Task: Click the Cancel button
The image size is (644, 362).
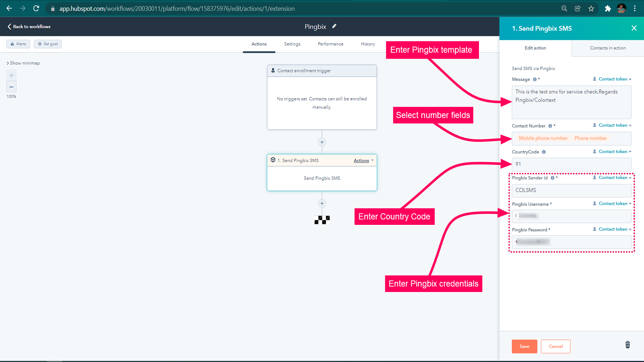Action: 555,346
